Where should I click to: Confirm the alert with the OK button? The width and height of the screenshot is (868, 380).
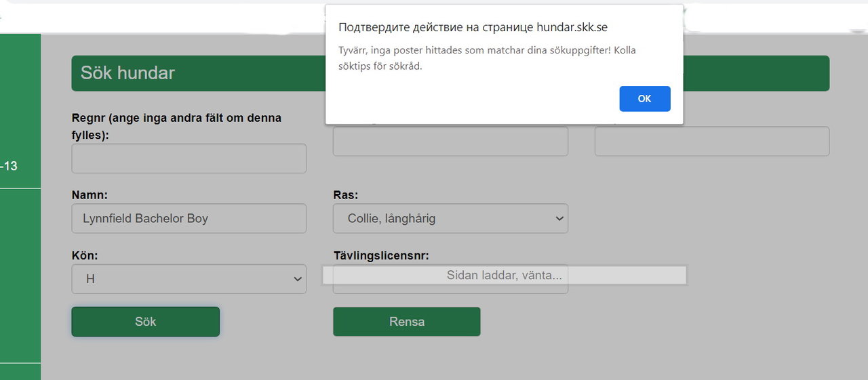click(x=644, y=99)
